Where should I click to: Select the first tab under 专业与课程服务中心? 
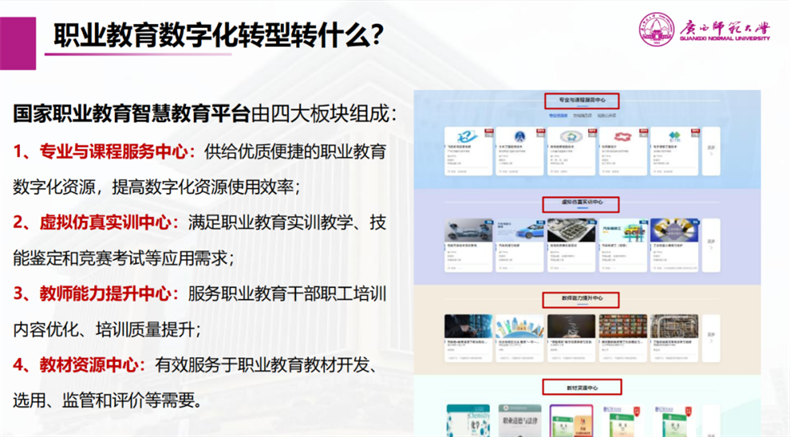point(557,116)
